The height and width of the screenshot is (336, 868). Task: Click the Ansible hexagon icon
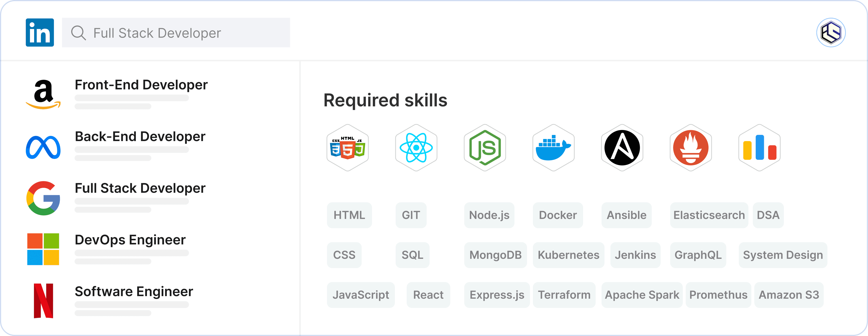[x=622, y=148]
